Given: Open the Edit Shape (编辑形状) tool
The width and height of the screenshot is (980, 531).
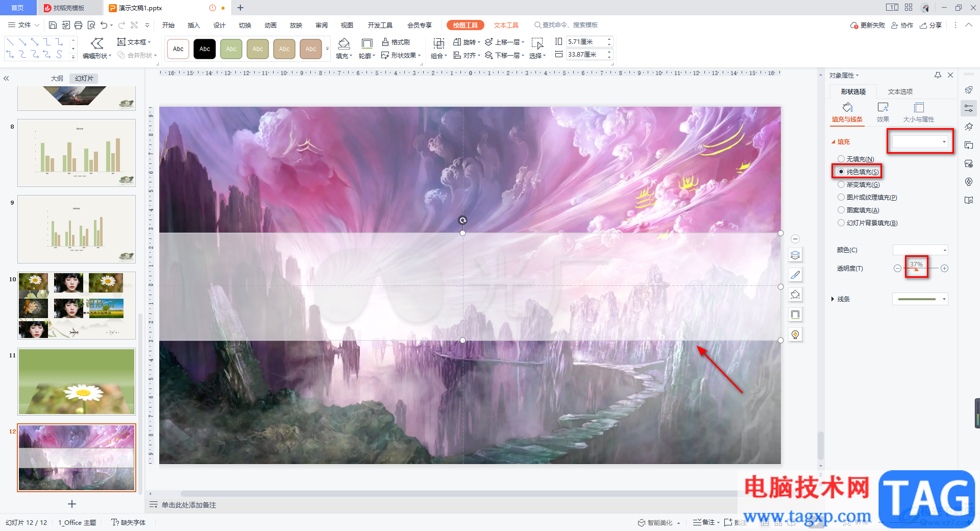Looking at the screenshot, I should (x=96, y=49).
